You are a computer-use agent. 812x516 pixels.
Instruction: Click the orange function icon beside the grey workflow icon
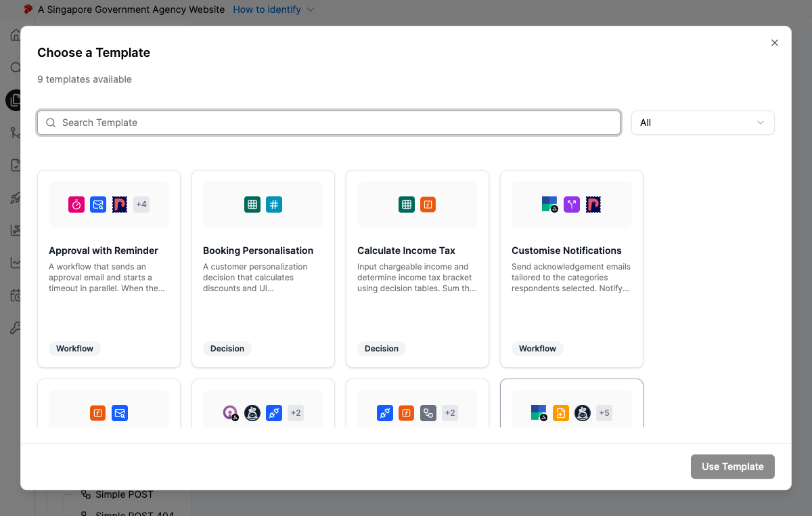(x=407, y=413)
